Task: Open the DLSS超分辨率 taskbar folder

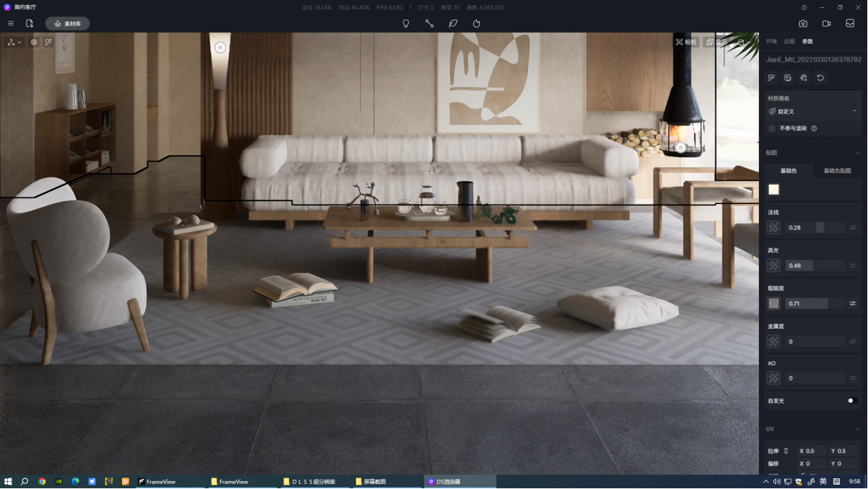Action: pos(314,482)
